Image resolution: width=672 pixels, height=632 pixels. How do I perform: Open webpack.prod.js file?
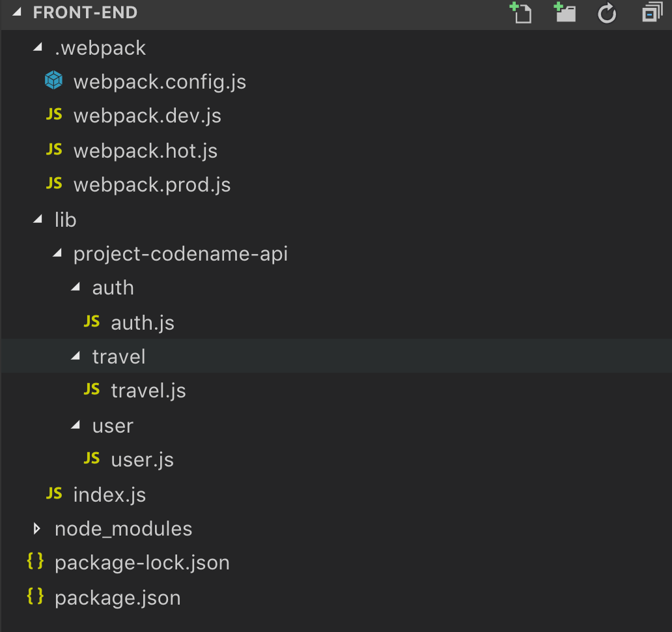(x=152, y=185)
